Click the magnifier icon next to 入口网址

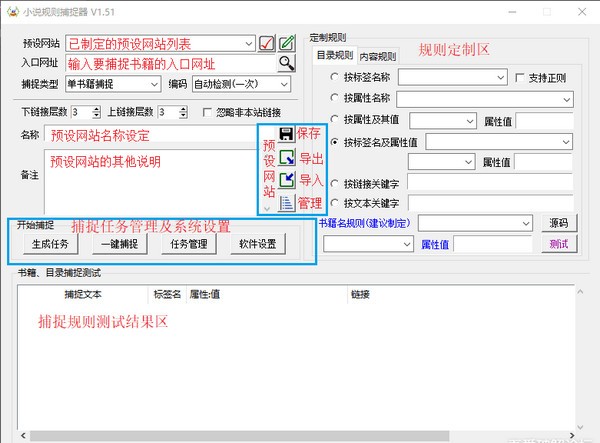(287, 64)
